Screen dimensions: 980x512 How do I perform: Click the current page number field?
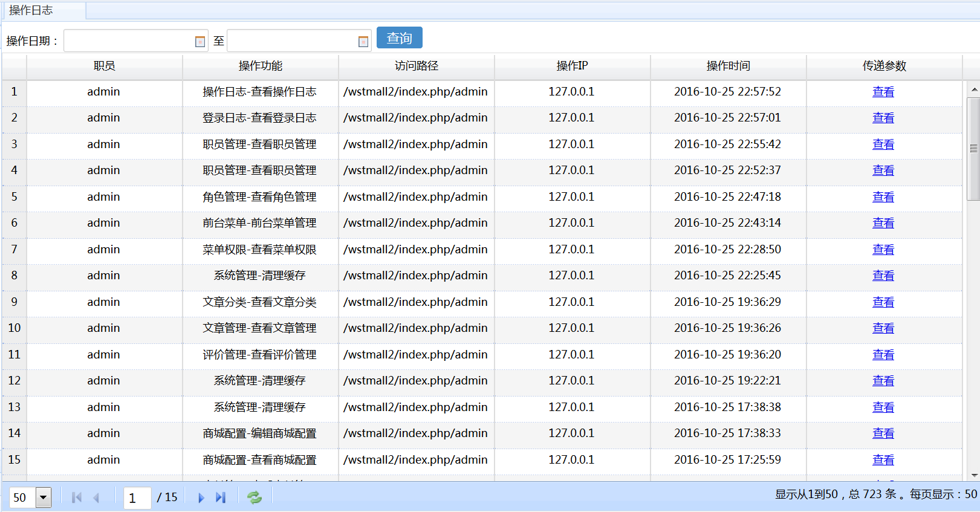click(137, 497)
